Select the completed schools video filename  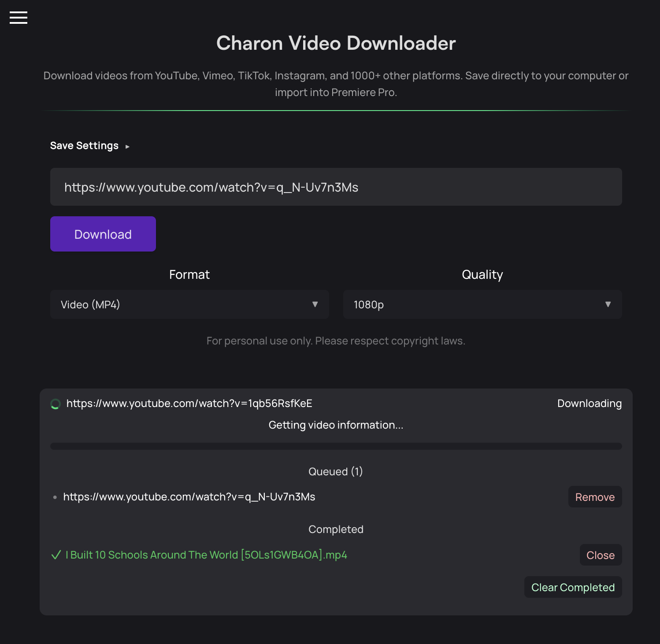pos(206,555)
